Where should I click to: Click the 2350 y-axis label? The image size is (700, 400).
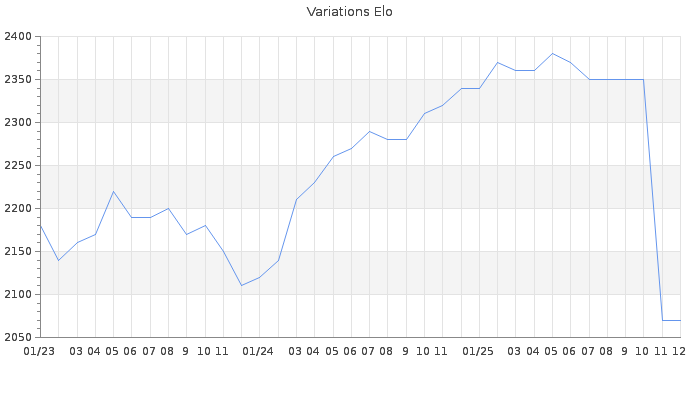pyautogui.click(x=18, y=80)
